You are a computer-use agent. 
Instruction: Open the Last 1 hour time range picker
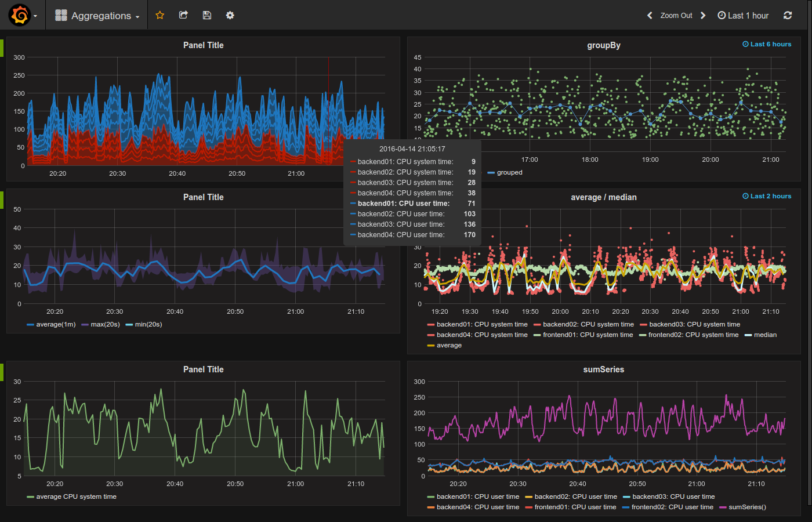coord(747,15)
